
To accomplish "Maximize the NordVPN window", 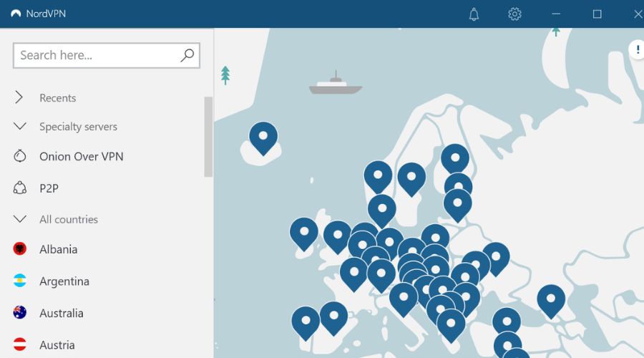I will click(x=597, y=14).
